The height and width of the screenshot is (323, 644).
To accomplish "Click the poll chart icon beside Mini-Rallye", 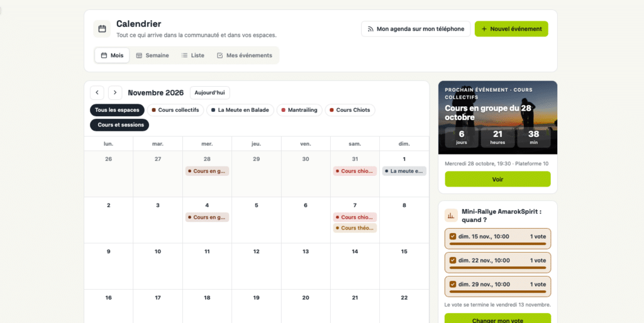I will click(x=451, y=216).
